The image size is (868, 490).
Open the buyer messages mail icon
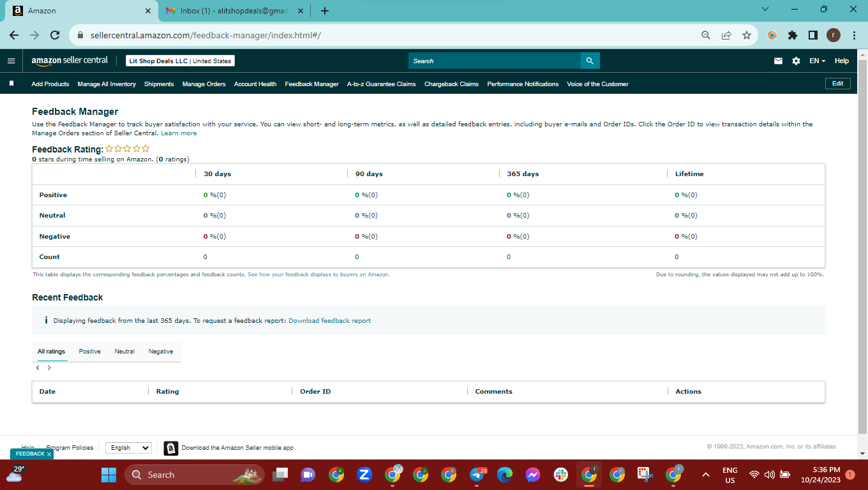(778, 61)
